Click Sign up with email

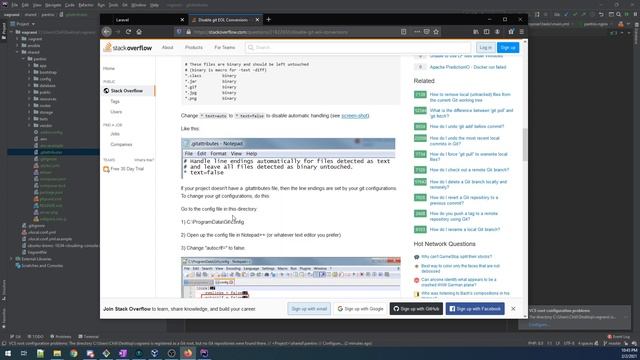click(x=309, y=309)
